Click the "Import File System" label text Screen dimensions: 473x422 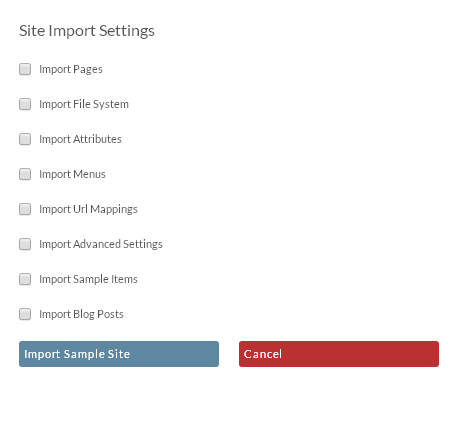84,104
